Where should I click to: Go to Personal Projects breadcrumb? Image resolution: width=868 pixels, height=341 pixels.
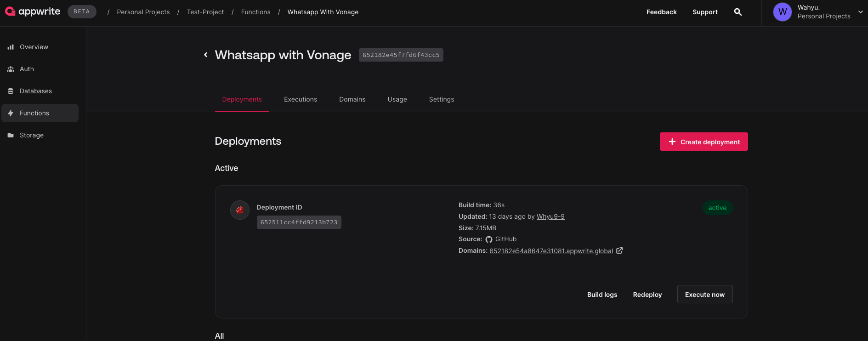(143, 12)
